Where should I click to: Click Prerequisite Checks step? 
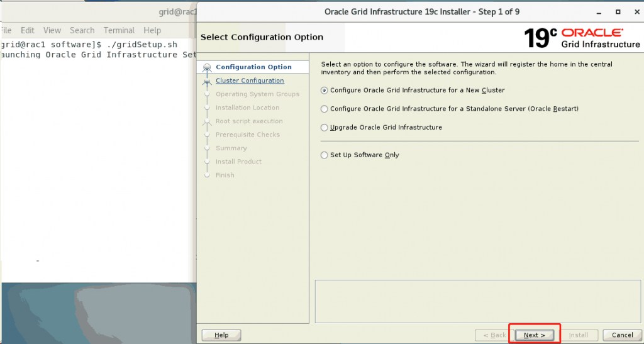click(x=247, y=135)
